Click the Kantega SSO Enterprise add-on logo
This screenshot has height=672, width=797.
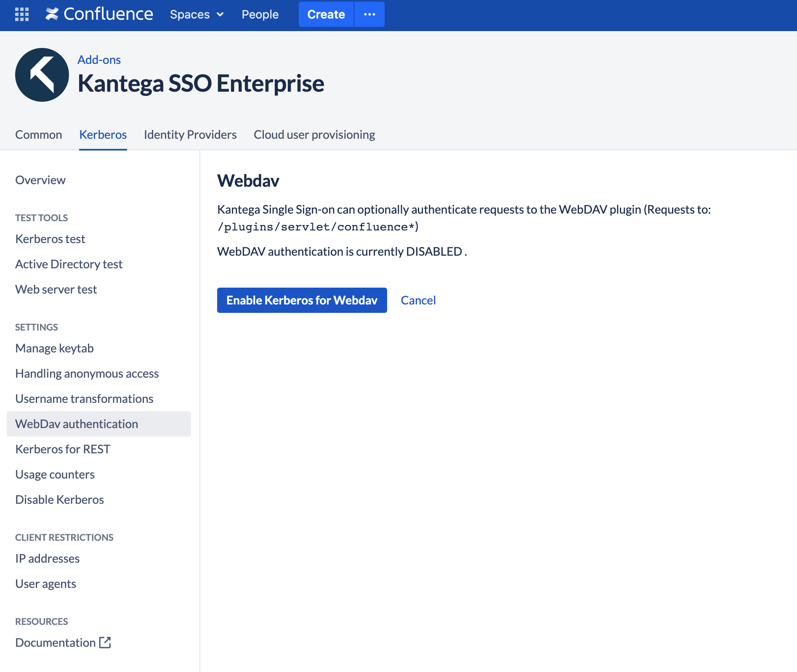pyautogui.click(x=42, y=74)
